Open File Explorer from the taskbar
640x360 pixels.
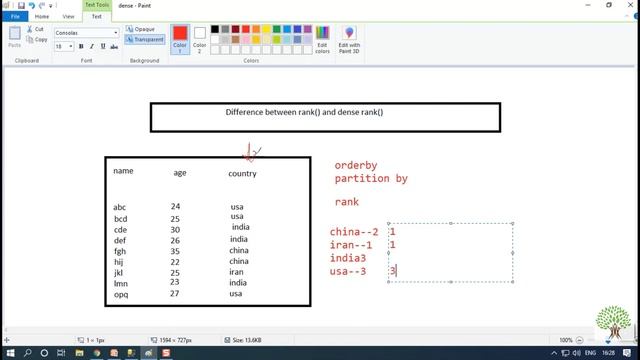[x=79, y=353]
